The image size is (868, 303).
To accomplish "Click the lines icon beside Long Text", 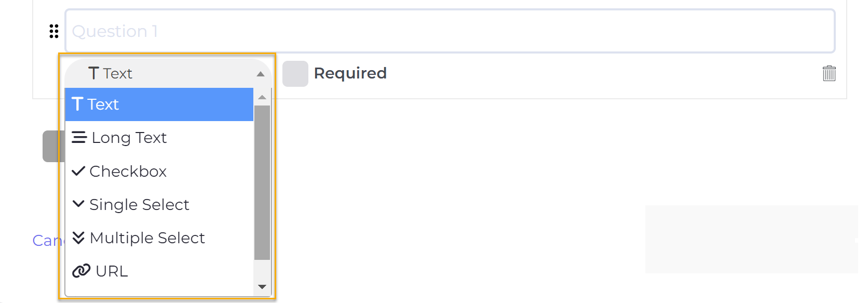I will point(79,138).
